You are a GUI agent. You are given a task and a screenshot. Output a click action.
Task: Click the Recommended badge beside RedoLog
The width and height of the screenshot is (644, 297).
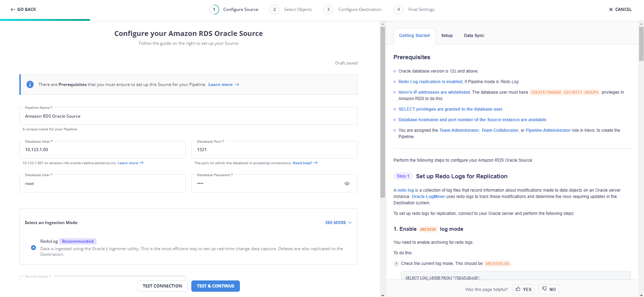point(78,241)
